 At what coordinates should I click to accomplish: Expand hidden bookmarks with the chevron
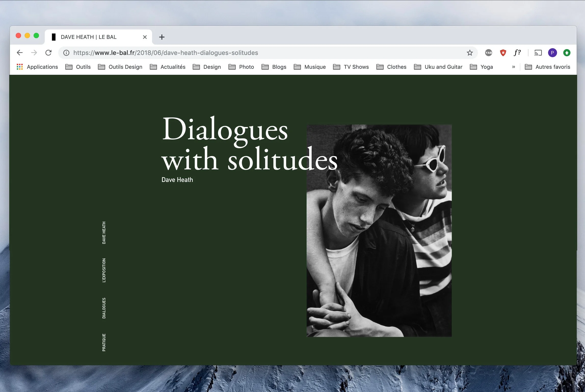point(513,67)
